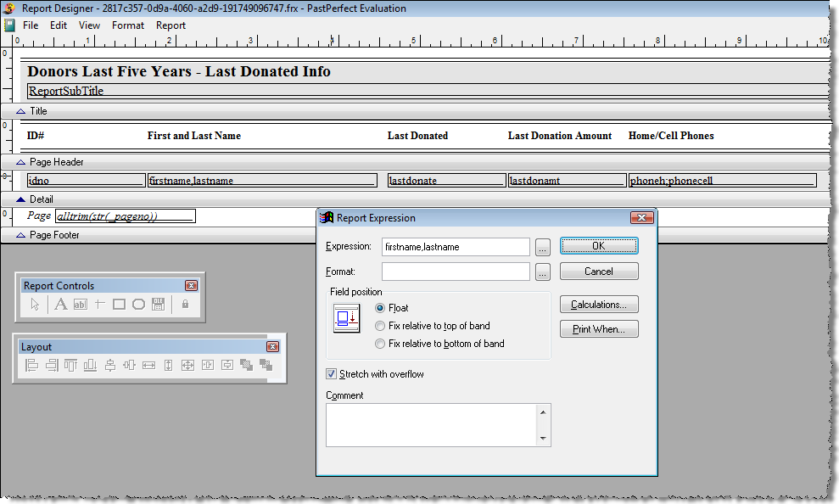Select the Label tool
Viewport: 839px width, 504px height.
click(x=60, y=305)
